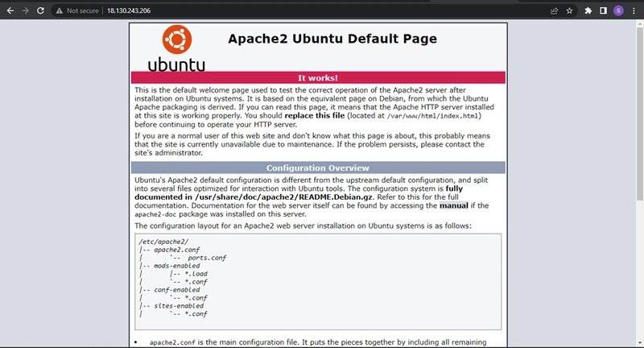Screen dimensions: 644x348
Task: Click the It works! banner
Action: coord(318,77)
